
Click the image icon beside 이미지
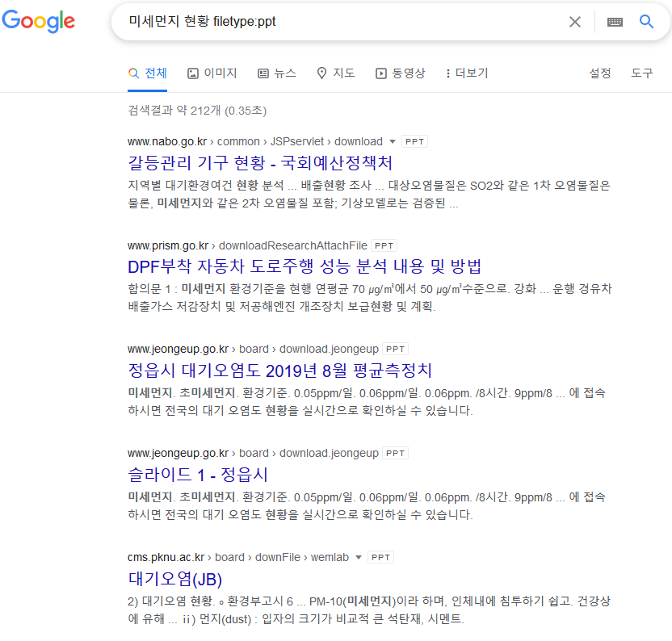193,73
